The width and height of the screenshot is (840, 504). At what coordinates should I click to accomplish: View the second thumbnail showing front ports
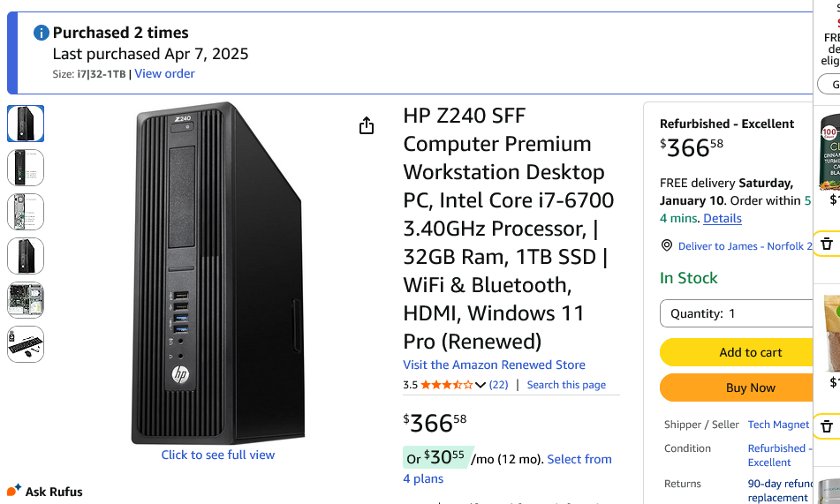[x=26, y=168]
